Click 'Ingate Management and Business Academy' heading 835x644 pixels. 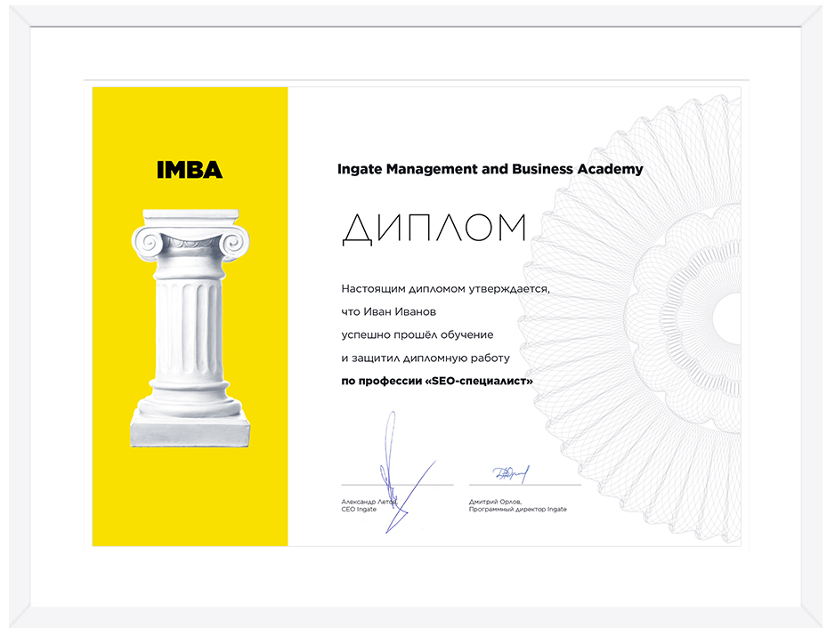tap(490, 169)
